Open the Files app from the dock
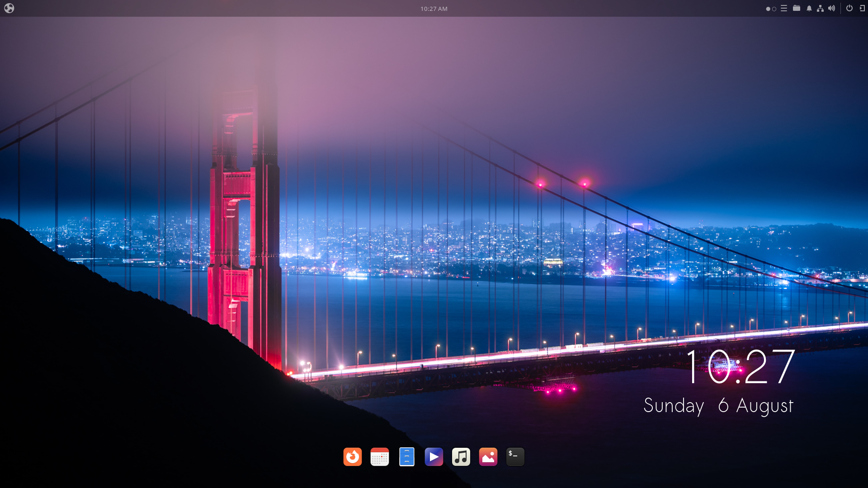Screen dimensions: 868x488 (406, 457)
